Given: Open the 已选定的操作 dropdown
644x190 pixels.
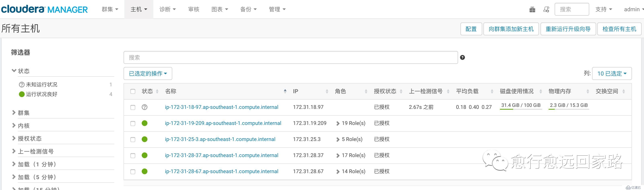Looking at the screenshot, I should pyautogui.click(x=148, y=74).
